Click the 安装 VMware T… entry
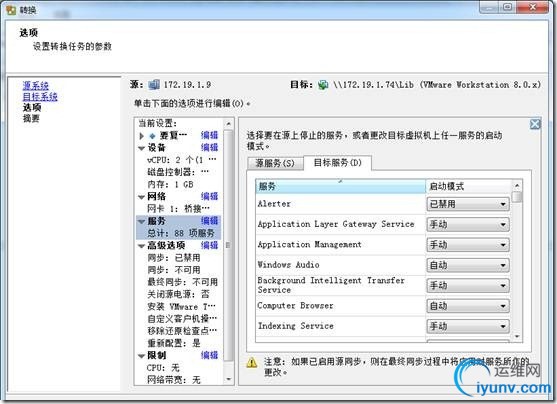 (181, 307)
